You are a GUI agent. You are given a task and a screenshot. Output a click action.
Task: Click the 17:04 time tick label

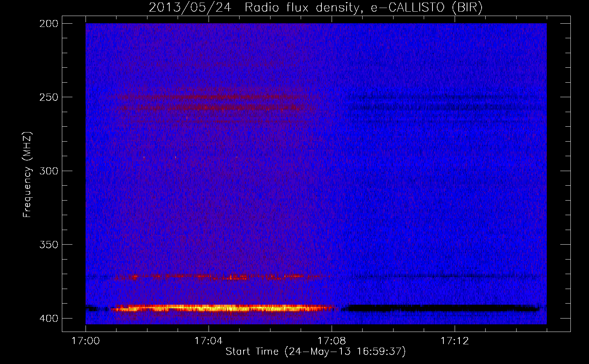(x=209, y=341)
